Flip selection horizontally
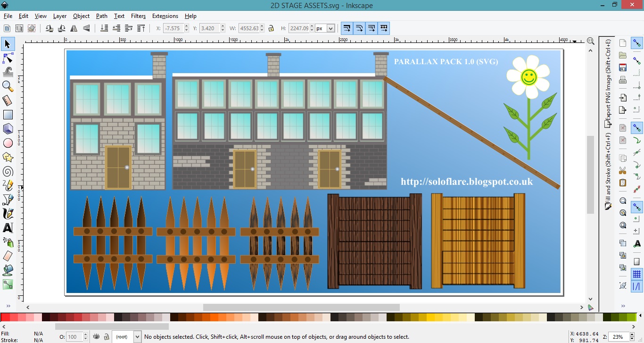Image resolution: width=644 pixels, height=343 pixels. (74, 28)
